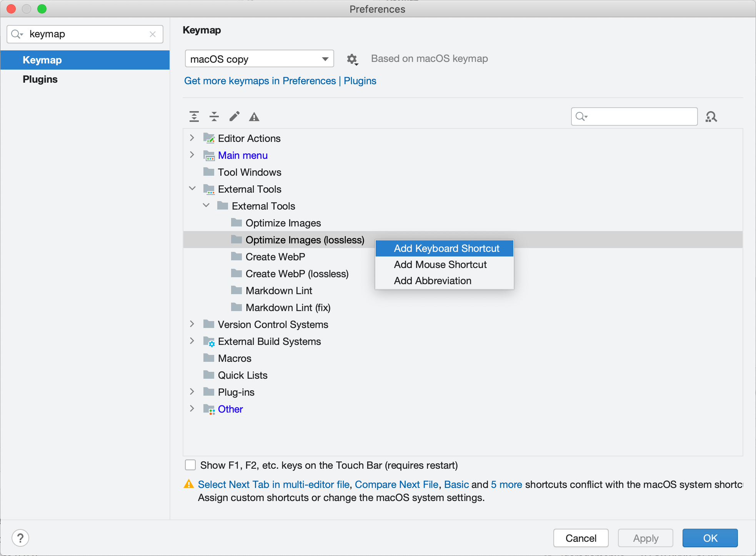Click the help question mark button

[20, 538]
